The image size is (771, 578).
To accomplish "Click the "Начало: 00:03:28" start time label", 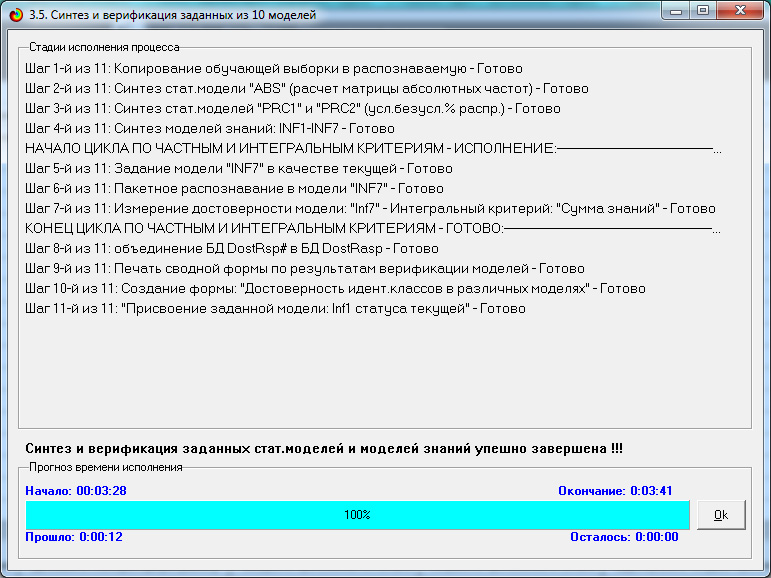I will [76, 491].
